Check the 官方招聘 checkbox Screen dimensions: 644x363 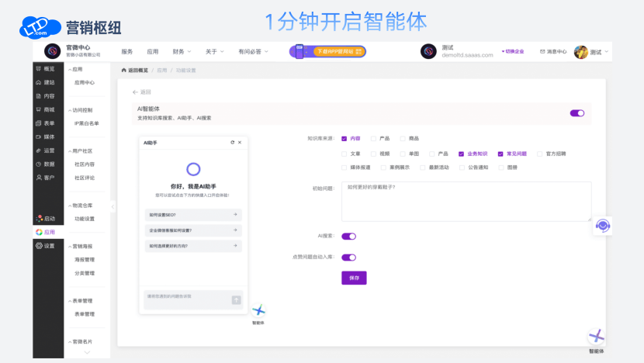pyautogui.click(x=540, y=154)
